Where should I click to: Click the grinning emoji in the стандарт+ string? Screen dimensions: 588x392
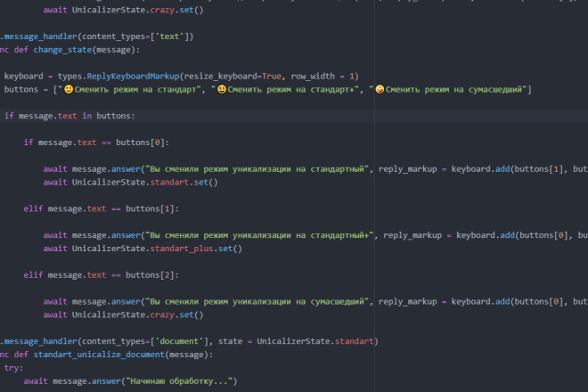[222, 89]
